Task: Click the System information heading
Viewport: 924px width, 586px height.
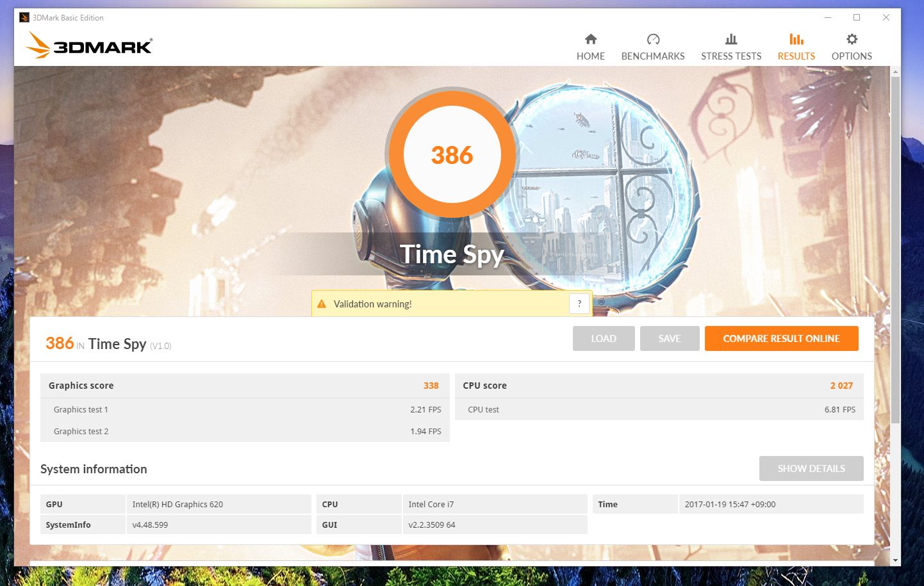Action: [94, 469]
